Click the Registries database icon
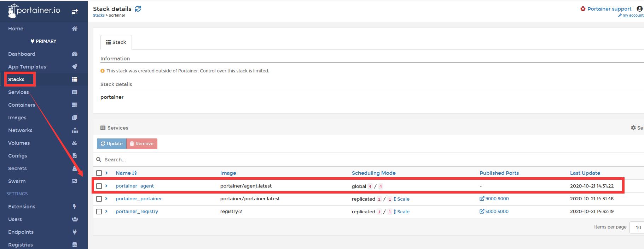 (x=75, y=245)
